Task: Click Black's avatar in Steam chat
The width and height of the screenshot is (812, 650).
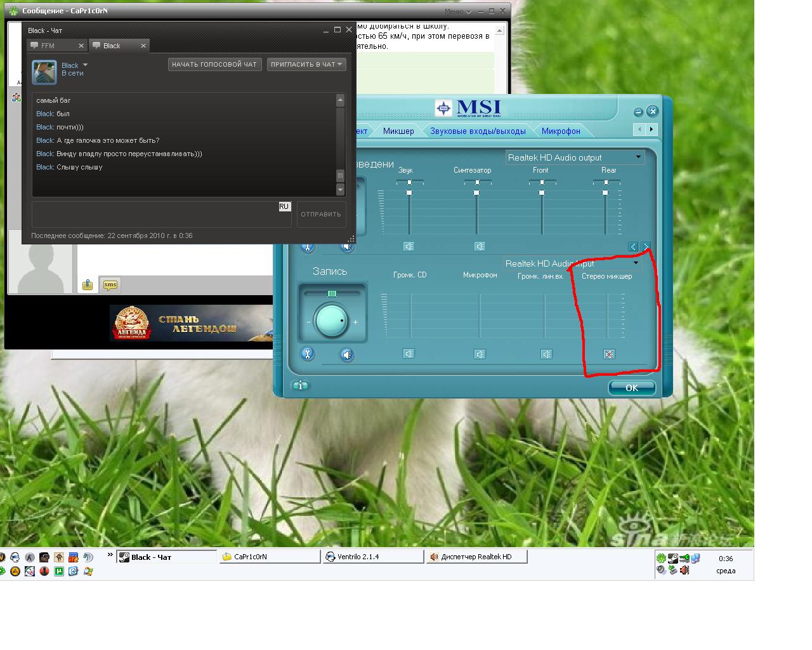Action: pos(44,72)
